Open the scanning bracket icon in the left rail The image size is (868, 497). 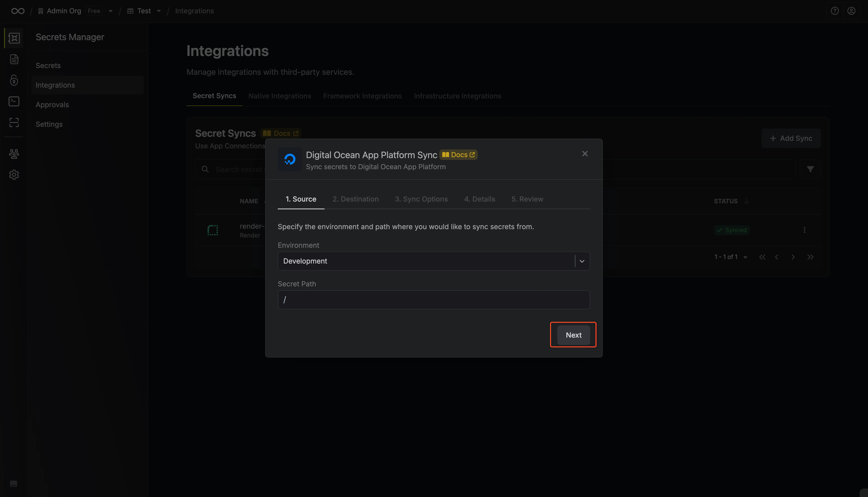pyautogui.click(x=14, y=122)
